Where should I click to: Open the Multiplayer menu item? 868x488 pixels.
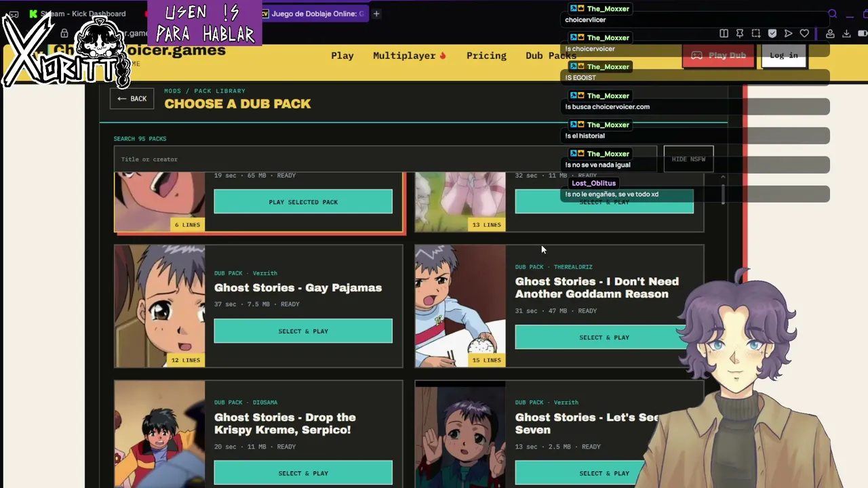pyautogui.click(x=410, y=56)
